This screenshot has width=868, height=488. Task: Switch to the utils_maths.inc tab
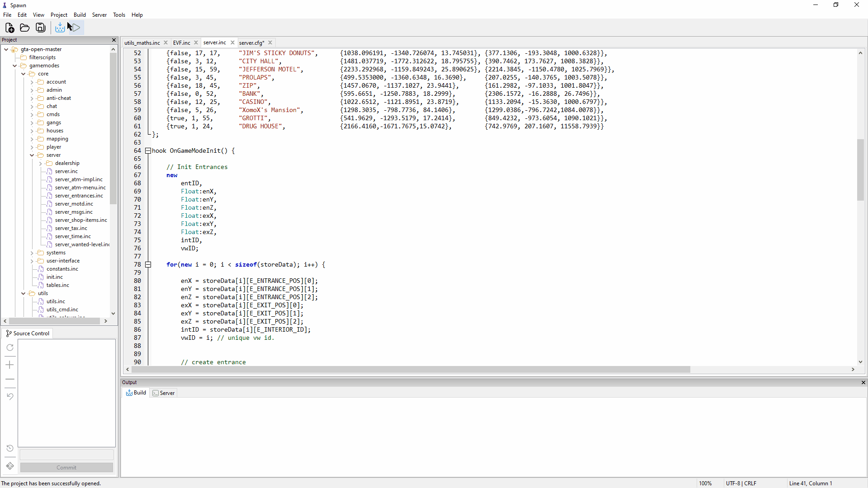point(142,42)
